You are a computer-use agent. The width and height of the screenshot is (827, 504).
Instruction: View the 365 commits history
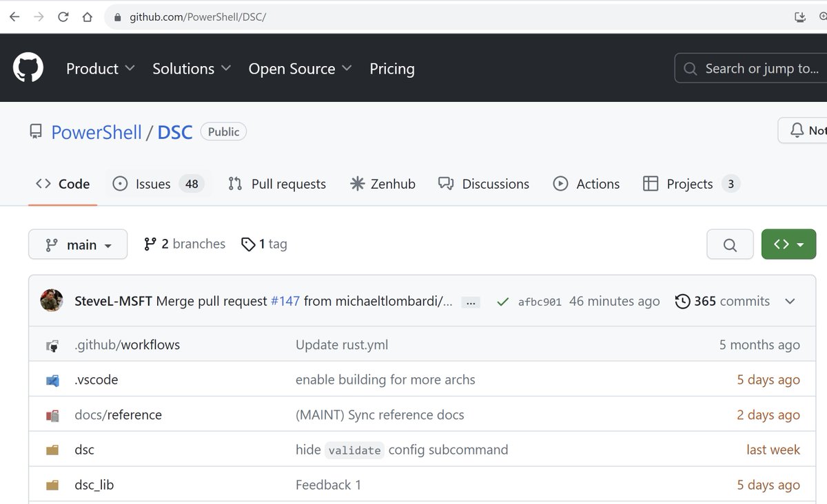[722, 301]
